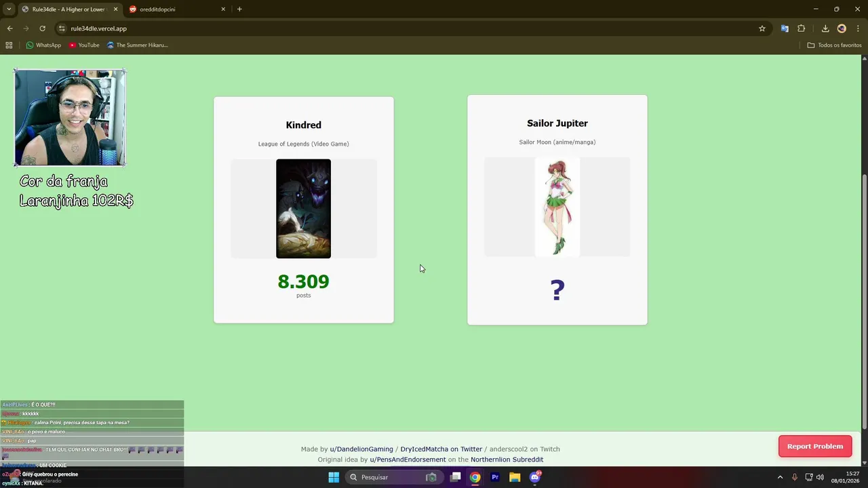Screen dimensions: 868x488
Task: Open Adobe Premiere Pro from the taskbar
Action: 495,477
